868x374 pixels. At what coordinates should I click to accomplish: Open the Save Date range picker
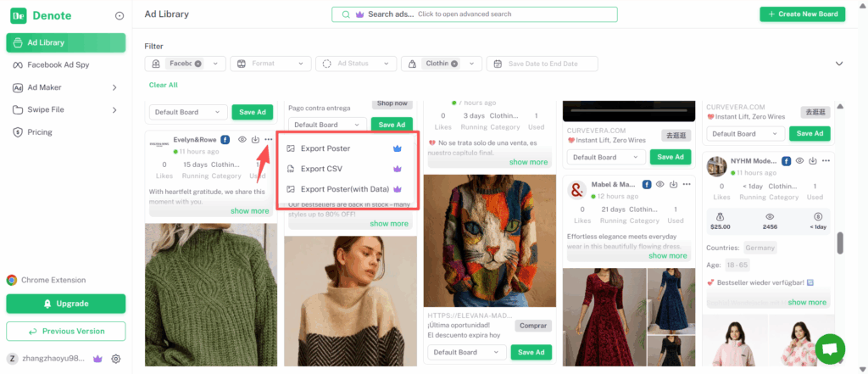pos(542,64)
